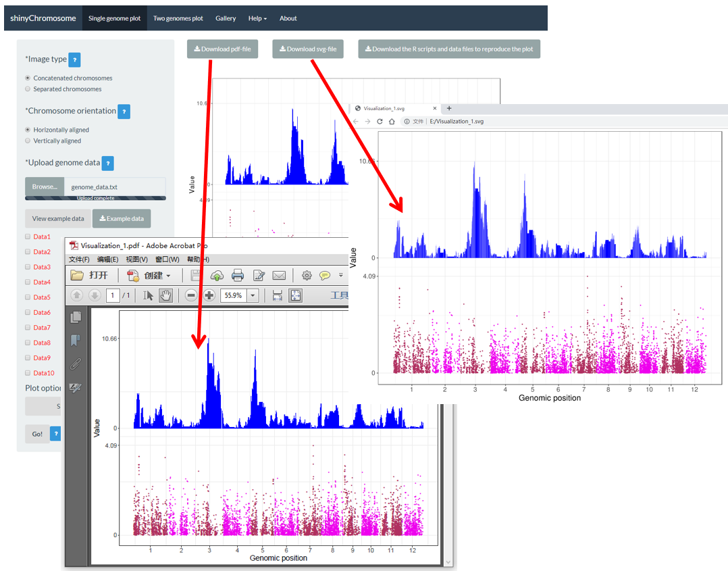Print the PDF with the printer icon

click(x=238, y=276)
